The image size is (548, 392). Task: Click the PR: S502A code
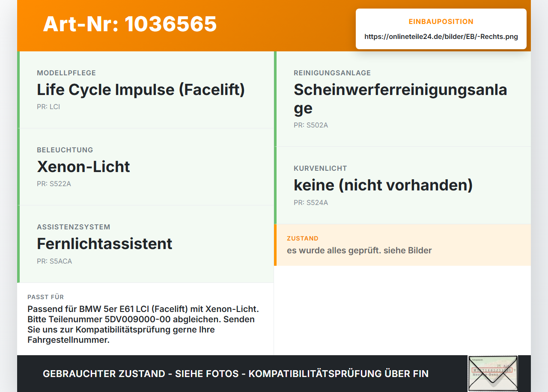point(311,125)
